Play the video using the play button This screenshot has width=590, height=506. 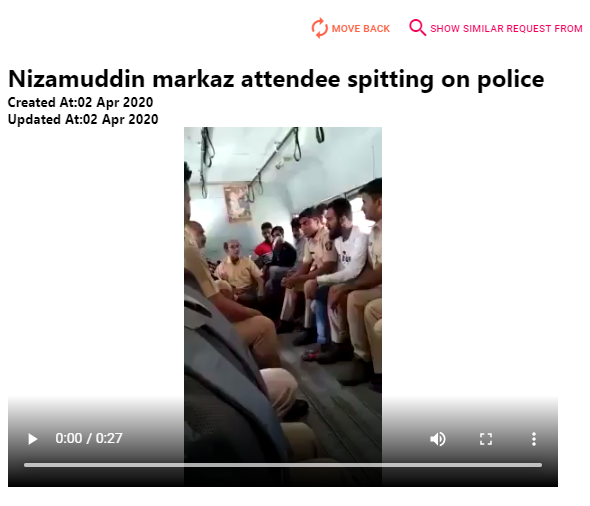tap(33, 439)
